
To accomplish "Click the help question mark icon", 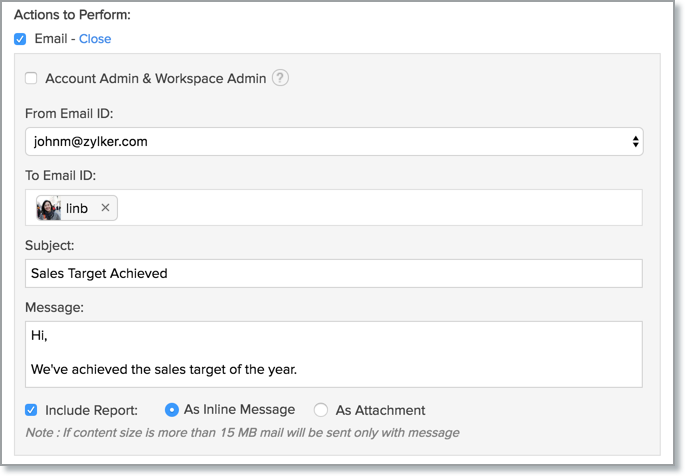I will click(280, 78).
